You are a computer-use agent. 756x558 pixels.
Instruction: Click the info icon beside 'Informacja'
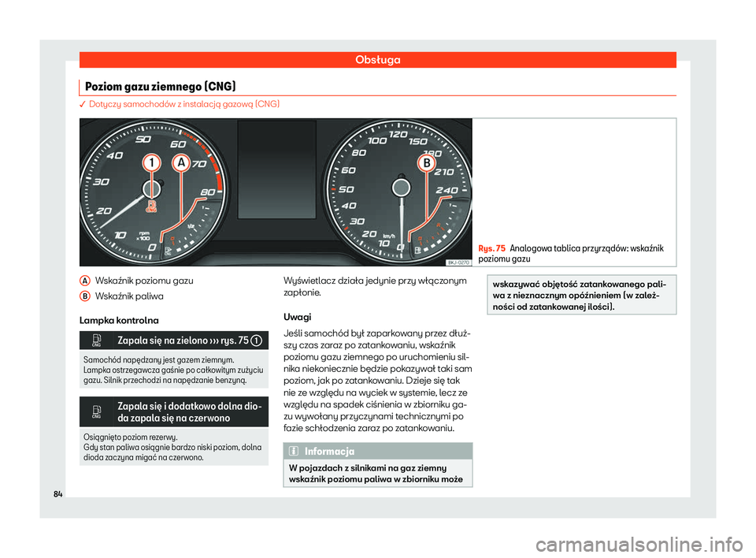coord(294,452)
